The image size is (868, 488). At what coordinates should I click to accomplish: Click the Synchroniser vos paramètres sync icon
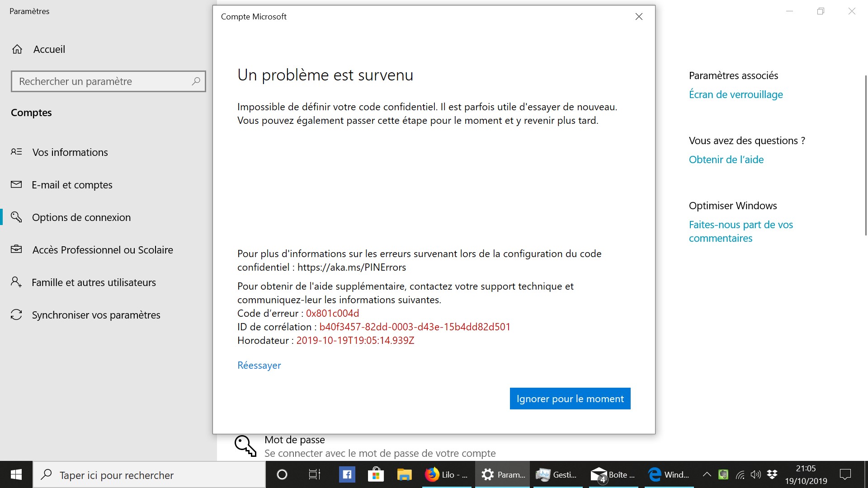click(x=16, y=315)
